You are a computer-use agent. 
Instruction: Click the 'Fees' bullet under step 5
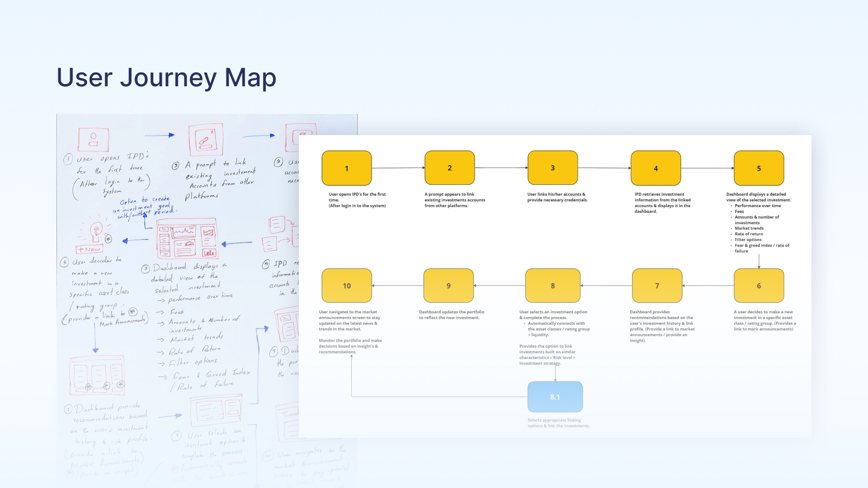739,211
